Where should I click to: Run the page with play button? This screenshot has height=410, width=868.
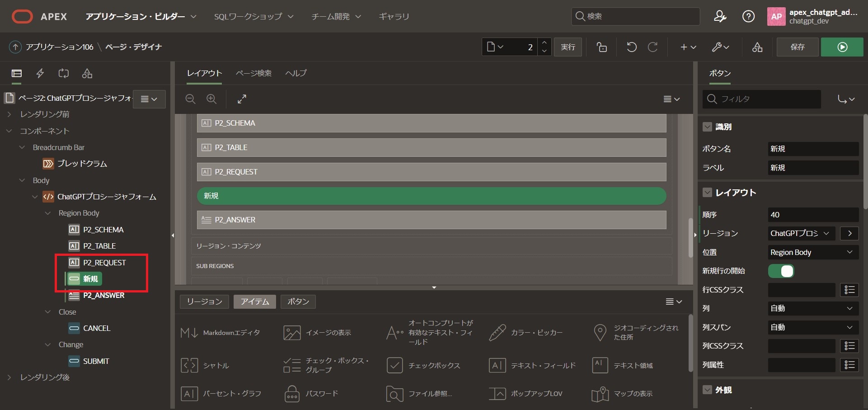point(842,47)
